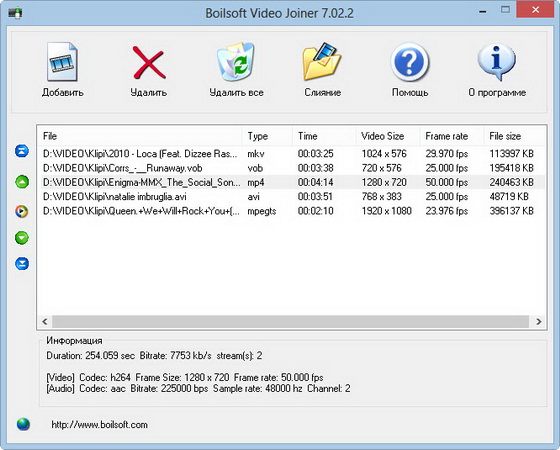Close the Boilsoft Video Joiner window
The height and width of the screenshot is (450, 560).
coord(535,10)
